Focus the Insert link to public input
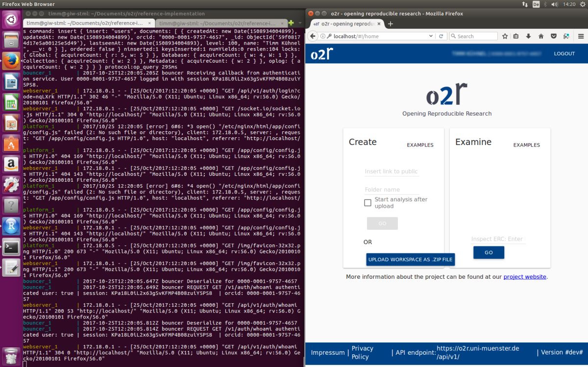This screenshot has width=588, height=367. click(x=392, y=171)
